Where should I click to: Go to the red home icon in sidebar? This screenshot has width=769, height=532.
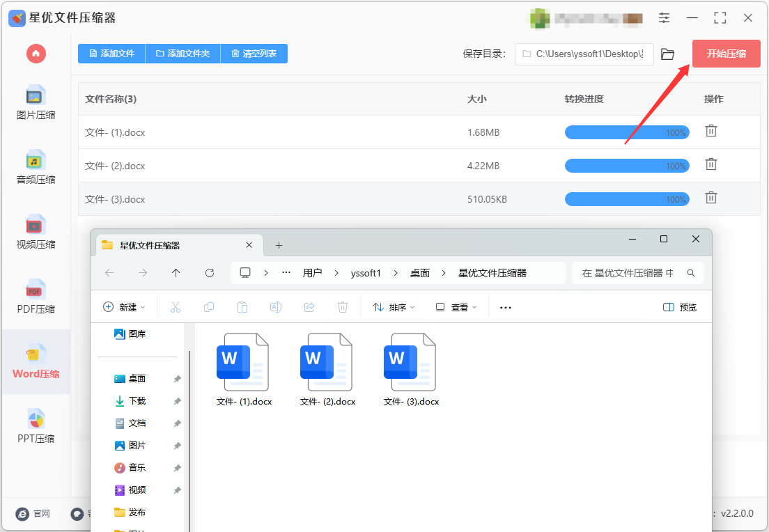coord(36,54)
